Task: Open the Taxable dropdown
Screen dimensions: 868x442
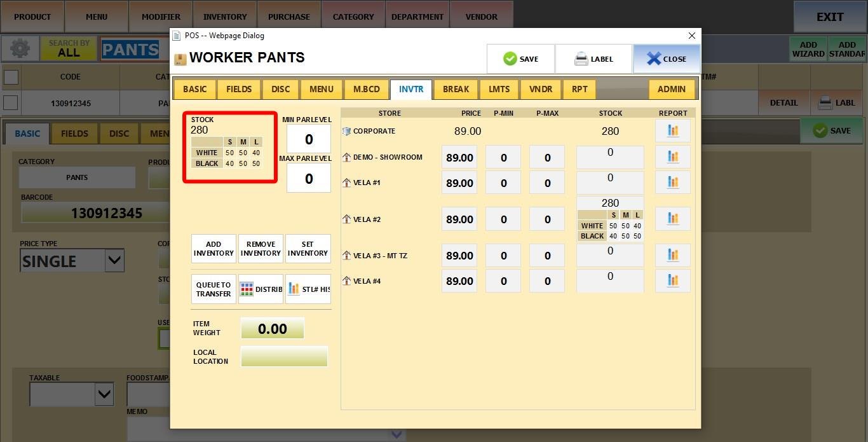Action: point(104,394)
